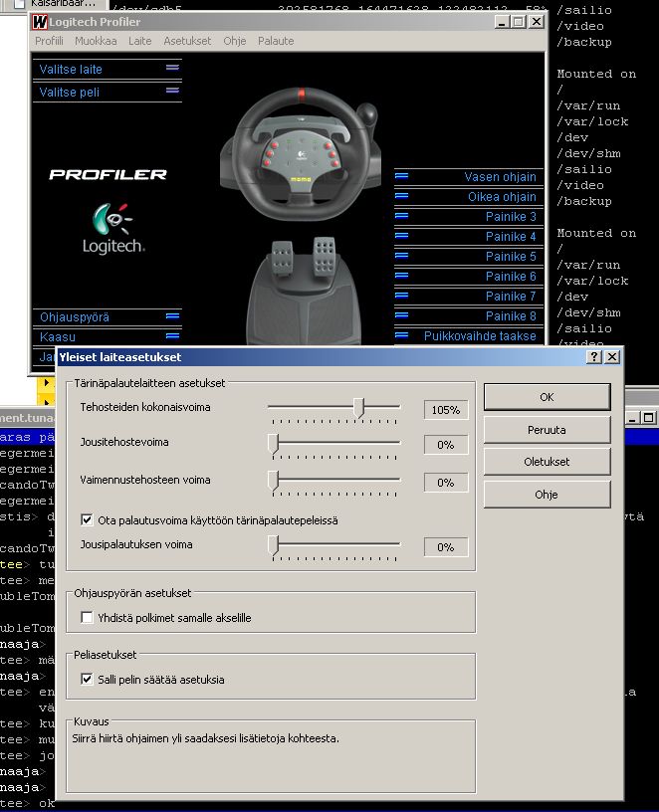Click the Jousipalautuksen voima percentage field
This screenshot has height=812, width=659.
(446, 547)
